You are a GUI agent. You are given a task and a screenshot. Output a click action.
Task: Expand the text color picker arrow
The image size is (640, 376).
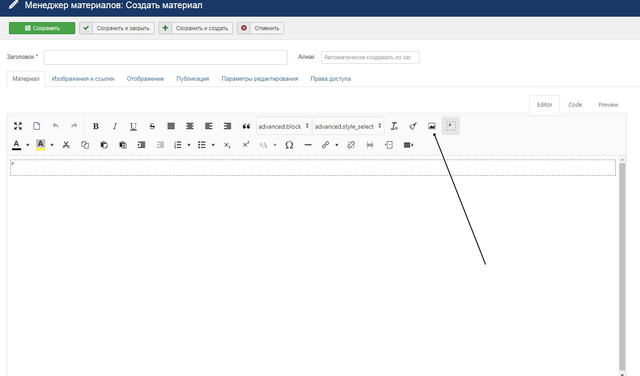[28, 145]
